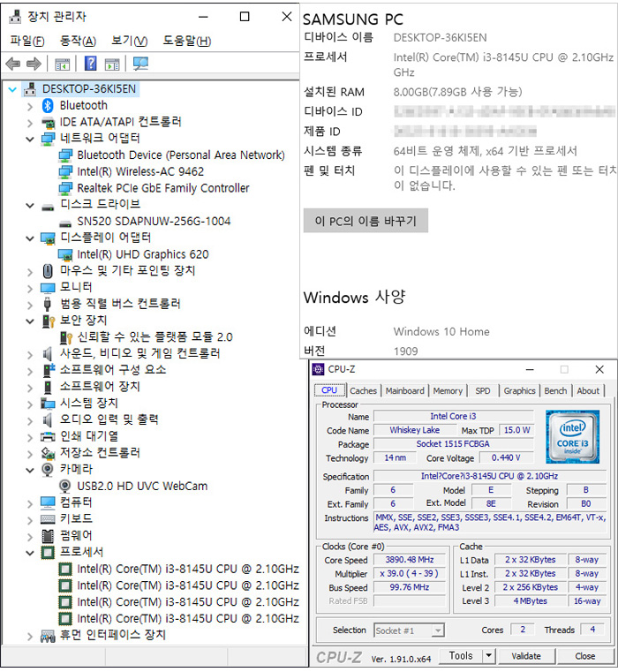Collapse the DESKTOP-36KI5EN root node
The width and height of the screenshot is (618, 672).
(x=12, y=89)
